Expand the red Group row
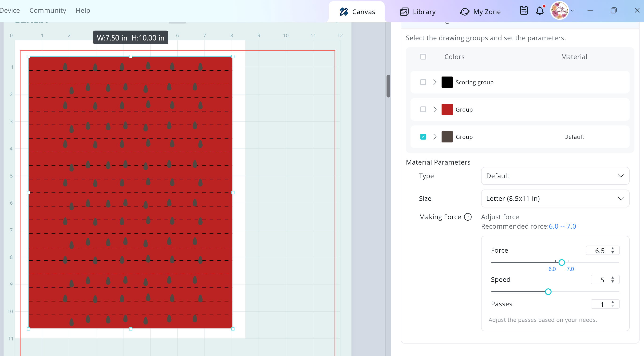 click(x=435, y=109)
